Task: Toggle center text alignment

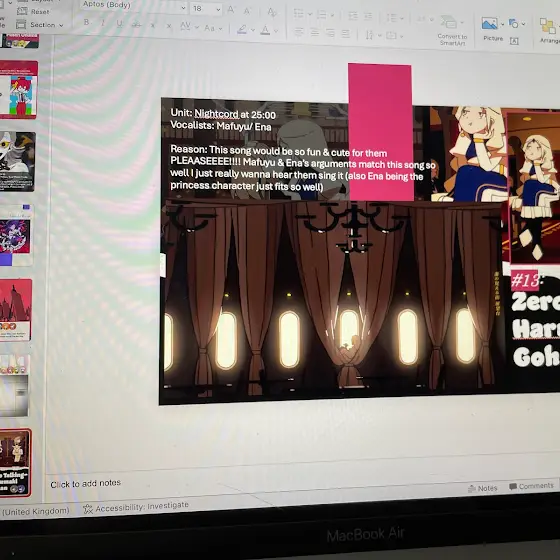Action: pyautogui.click(x=314, y=32)
